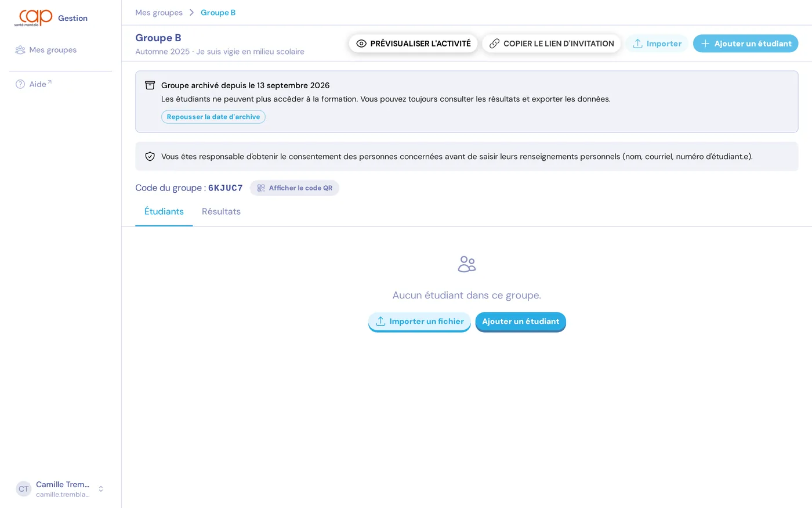Screen dimensions: 812x508
Task: Click the archive box icon in the banner
Action: click(150, 85)
